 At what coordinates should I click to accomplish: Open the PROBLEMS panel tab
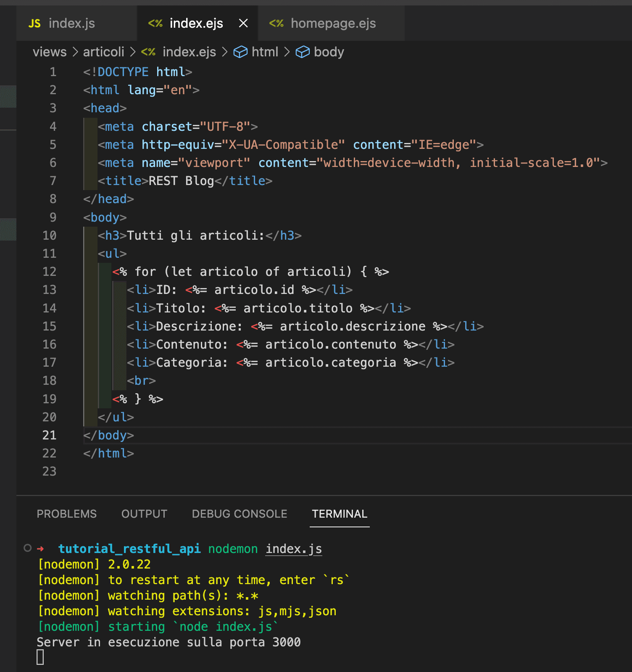point(66,514)
